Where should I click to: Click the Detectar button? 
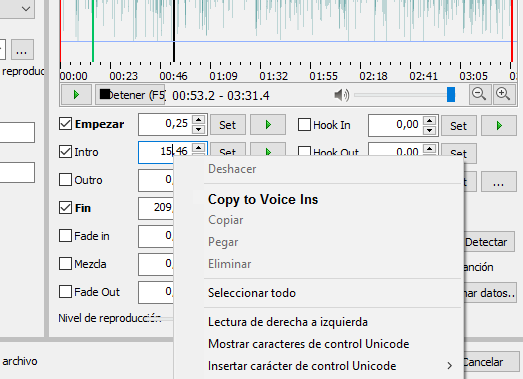pyautogui.click(x=489, y=242)
